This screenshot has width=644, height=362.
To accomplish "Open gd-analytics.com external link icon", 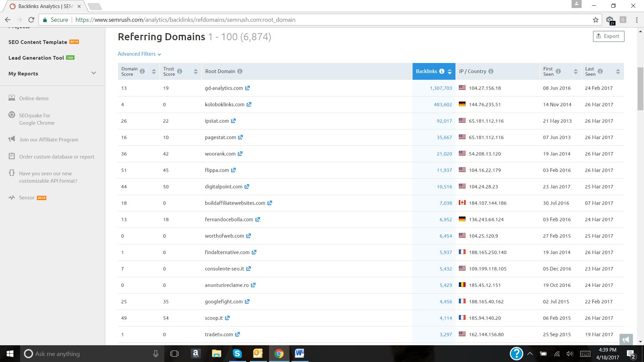I will click(247, 88).
